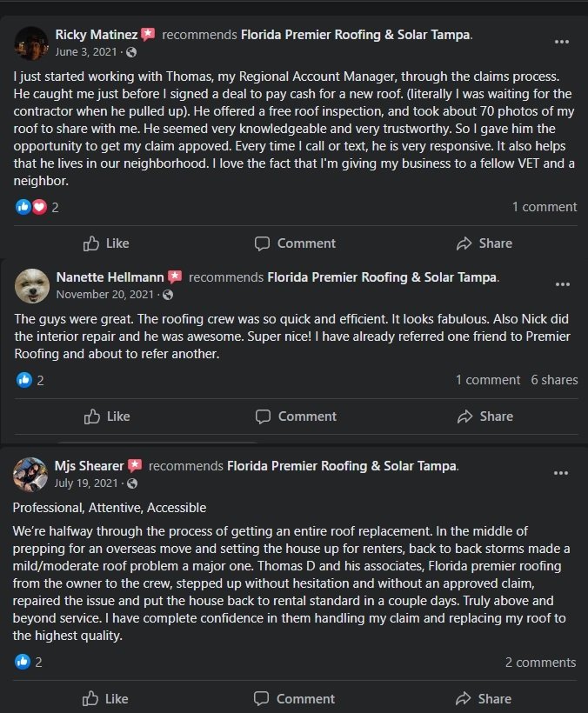View reactions on Ricky Matinez's post
The image size is (588, 713).
37,207
